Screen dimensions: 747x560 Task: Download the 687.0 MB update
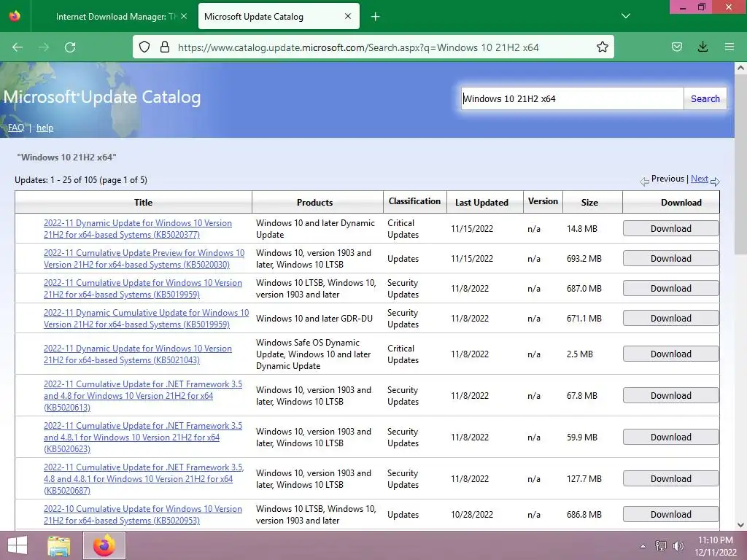tap(671, 289)
